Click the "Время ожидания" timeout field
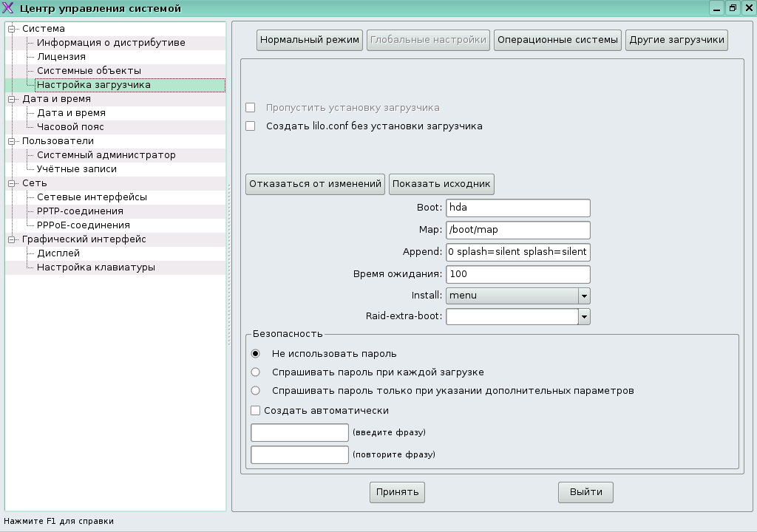Image resolution: width=757 pixels, height=532 pixels. pyautogui.click(x=517, y=274)
